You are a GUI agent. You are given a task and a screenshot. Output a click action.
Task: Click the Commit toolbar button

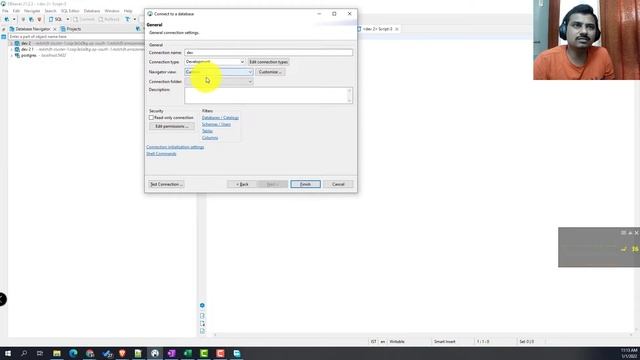[84, 19]
